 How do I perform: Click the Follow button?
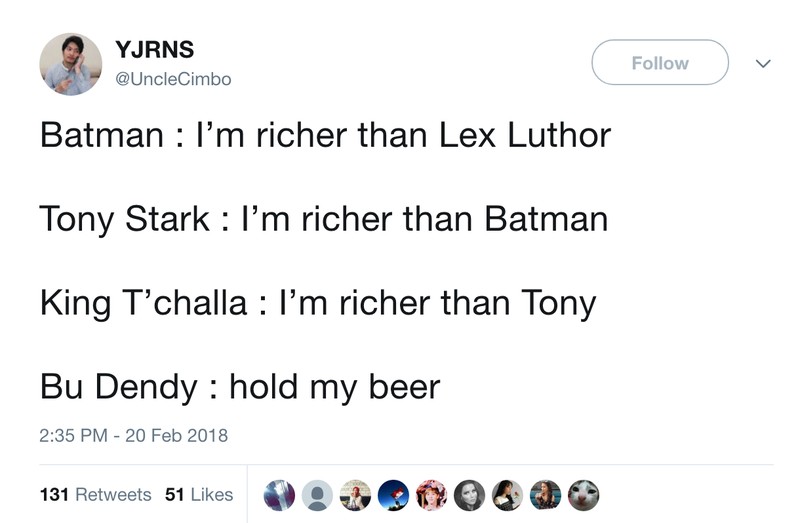660,63
